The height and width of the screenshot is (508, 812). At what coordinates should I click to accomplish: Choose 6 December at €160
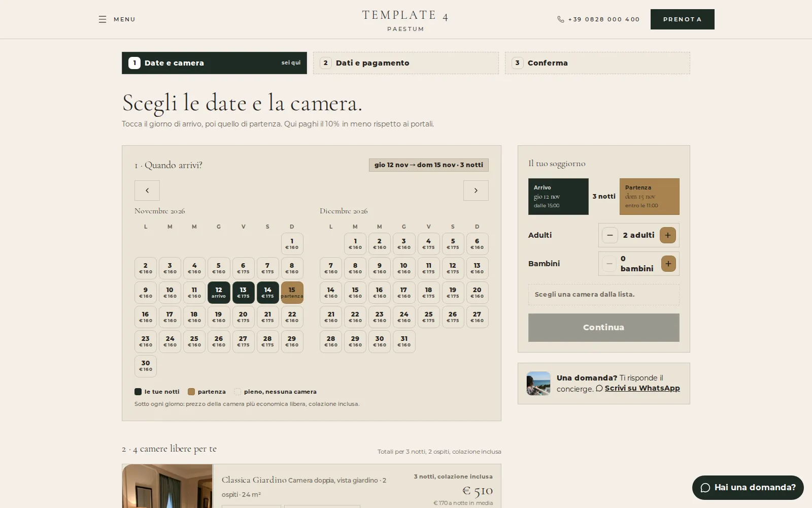pos(477,244)
